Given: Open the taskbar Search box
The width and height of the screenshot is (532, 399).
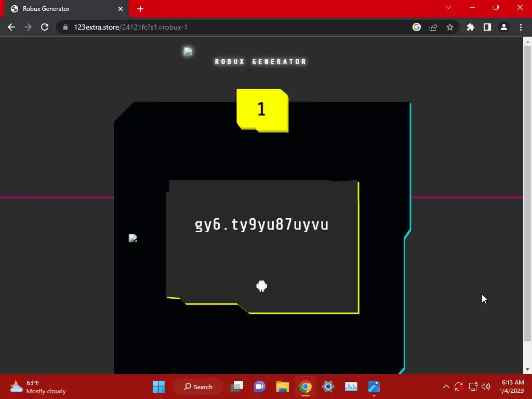Looking at the screenshot, I should pos(198,387).
